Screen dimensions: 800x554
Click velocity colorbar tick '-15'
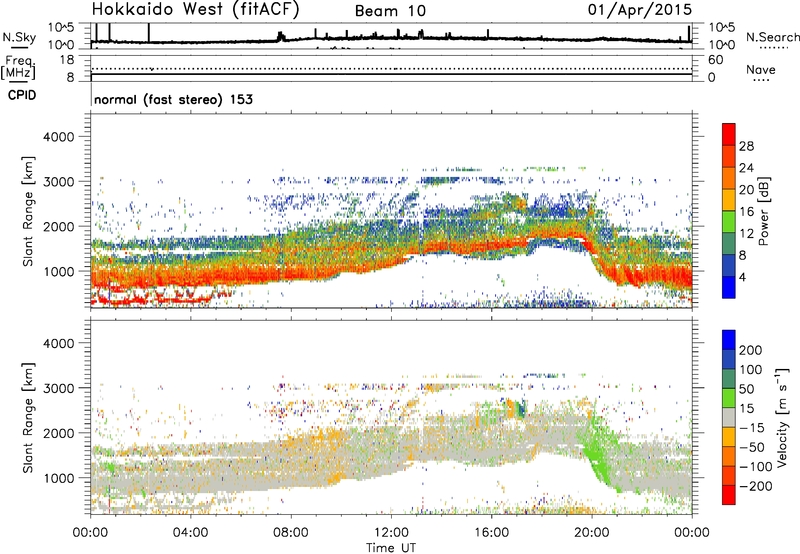point(752,428)
